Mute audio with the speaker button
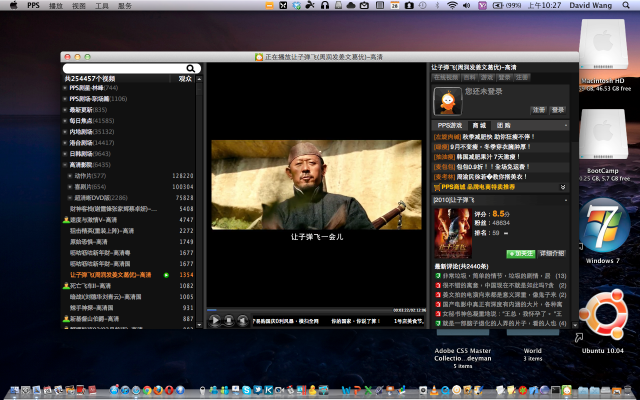This screenshot has width=640, height=400. (x=243, y=320)
